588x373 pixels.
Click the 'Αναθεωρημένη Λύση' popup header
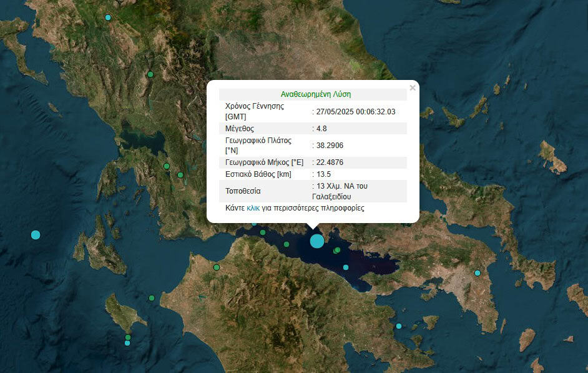pyautogui.click(x=315, y=94)
